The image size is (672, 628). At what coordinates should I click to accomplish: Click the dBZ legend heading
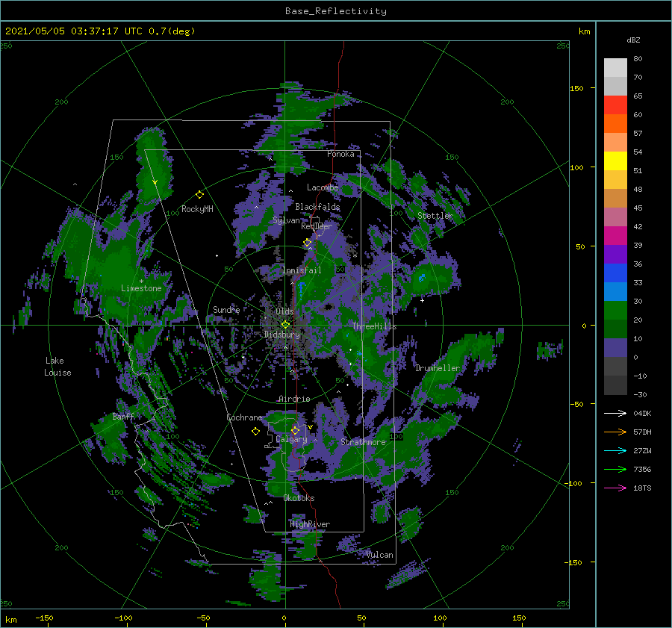coord(633,40)
